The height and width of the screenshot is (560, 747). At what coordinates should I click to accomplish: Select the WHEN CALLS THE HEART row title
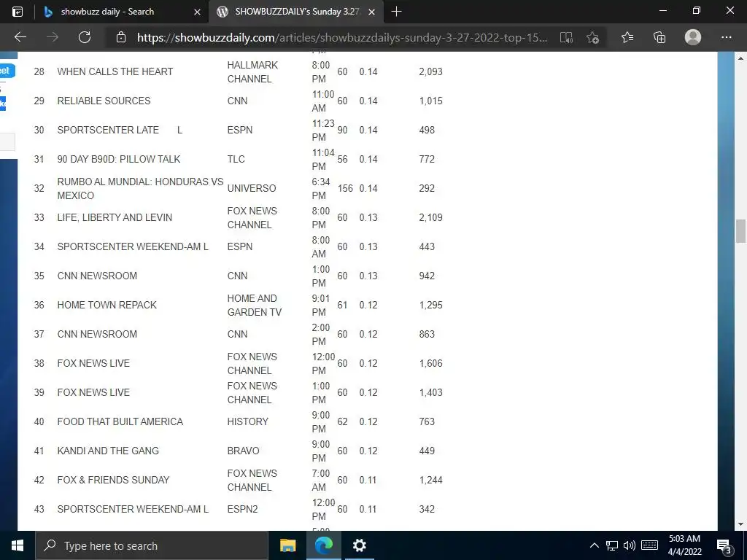(x=115, y=71)
